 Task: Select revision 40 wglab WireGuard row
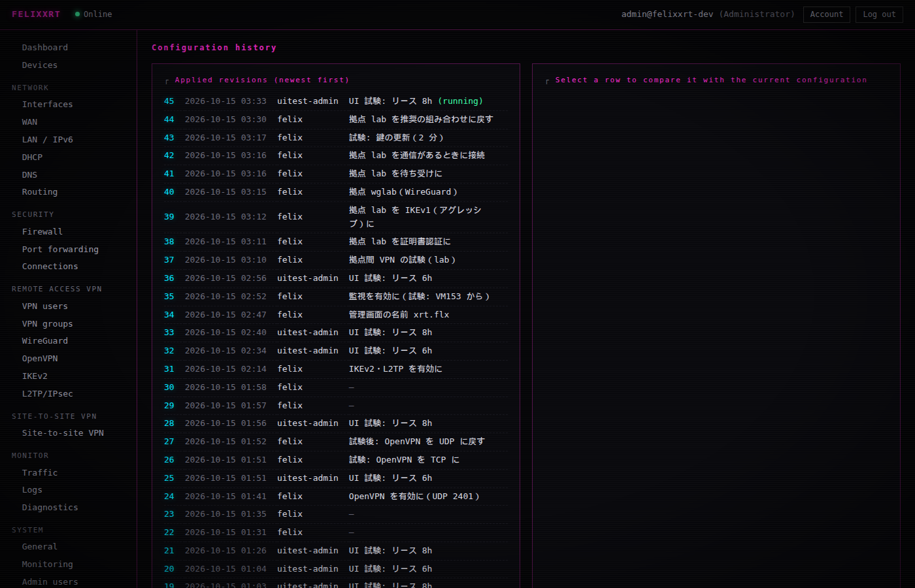(335, 192)
